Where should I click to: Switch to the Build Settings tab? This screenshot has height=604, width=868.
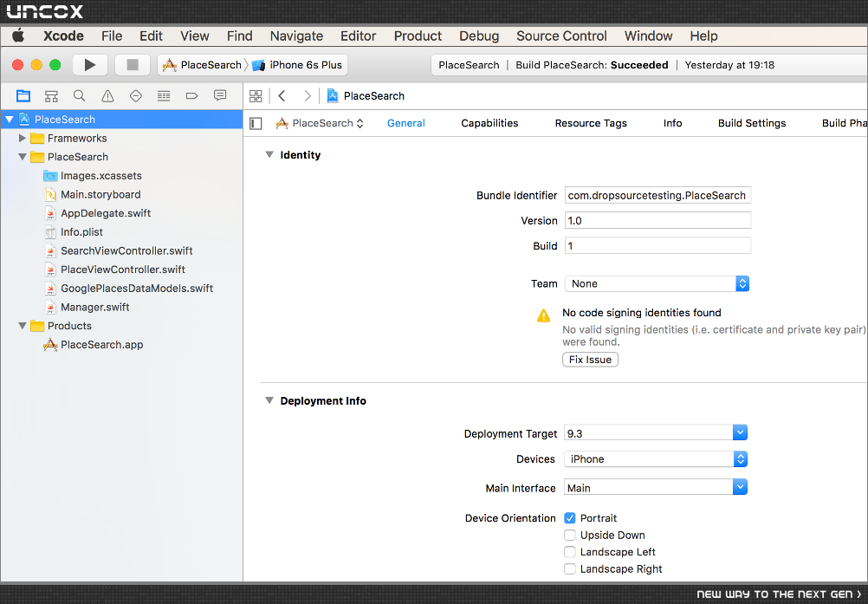coord(752,123)
